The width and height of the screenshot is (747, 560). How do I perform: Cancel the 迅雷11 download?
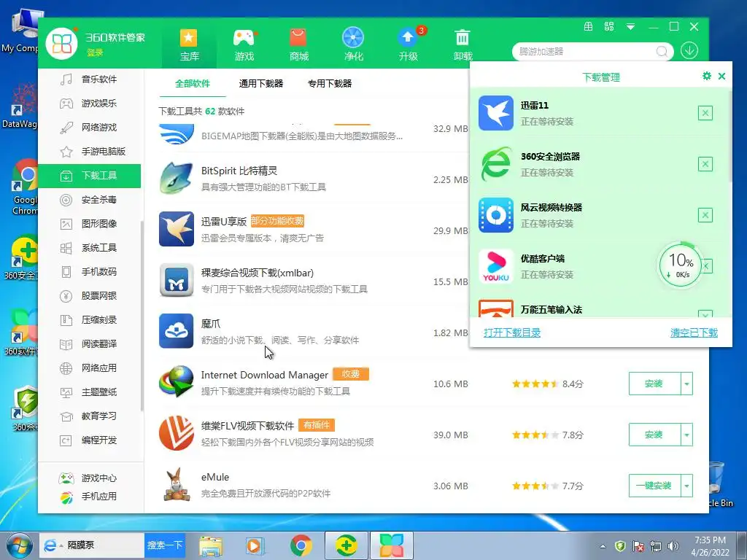click(705, 113)
